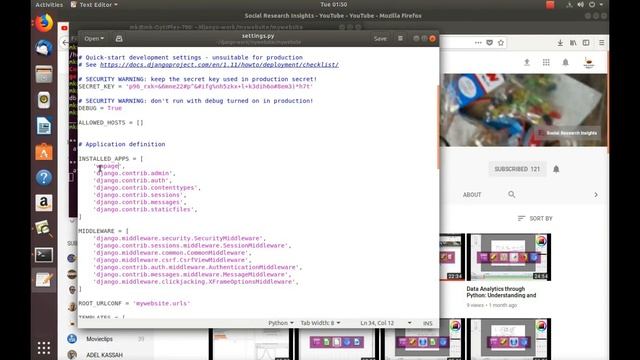Create new document in Text Editor header
The image size is (640, 360).
coord(119,38)
